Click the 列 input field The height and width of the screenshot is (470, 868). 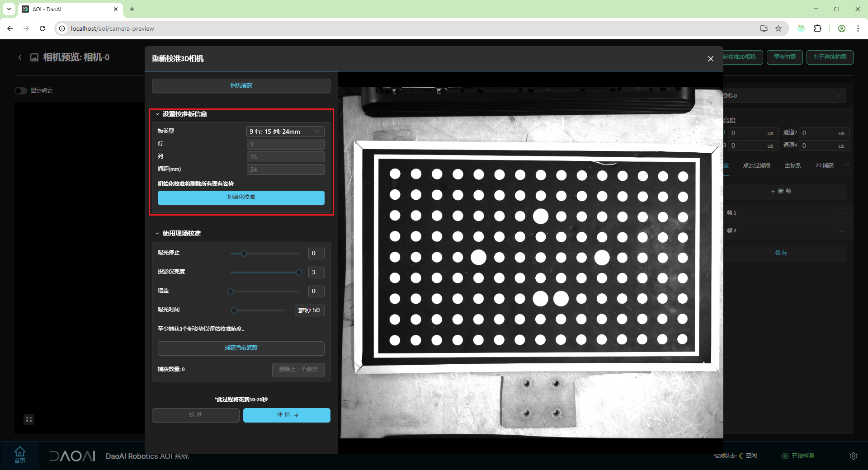tap(285, 157)
